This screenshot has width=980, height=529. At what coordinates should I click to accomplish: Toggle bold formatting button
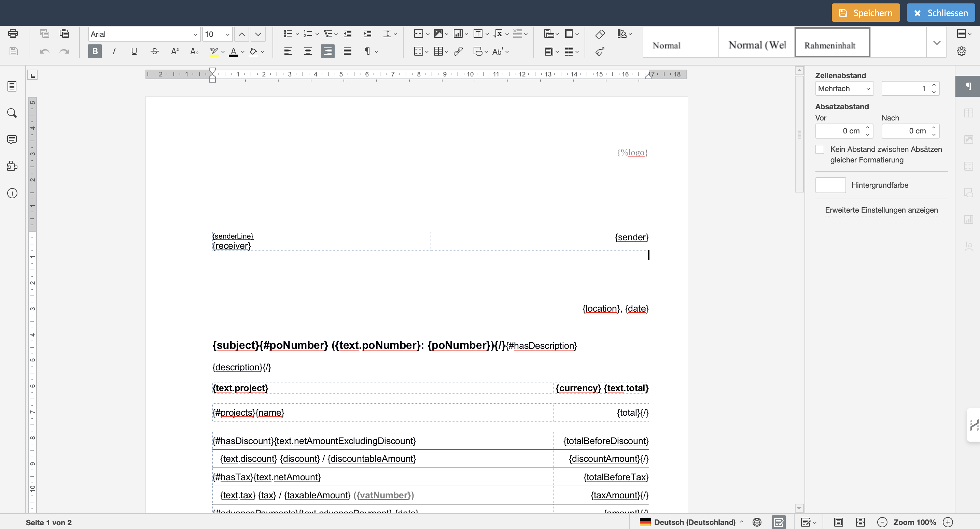coord(95,51)
